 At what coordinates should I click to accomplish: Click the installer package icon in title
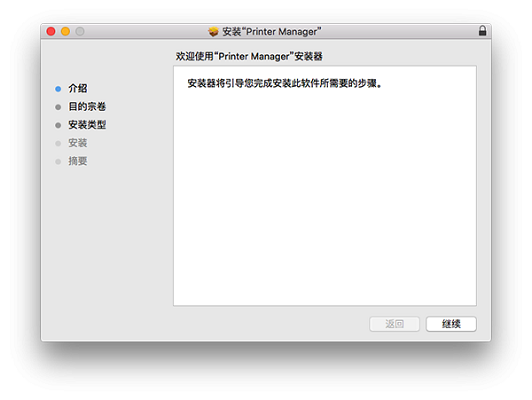[x=213, y=32]
